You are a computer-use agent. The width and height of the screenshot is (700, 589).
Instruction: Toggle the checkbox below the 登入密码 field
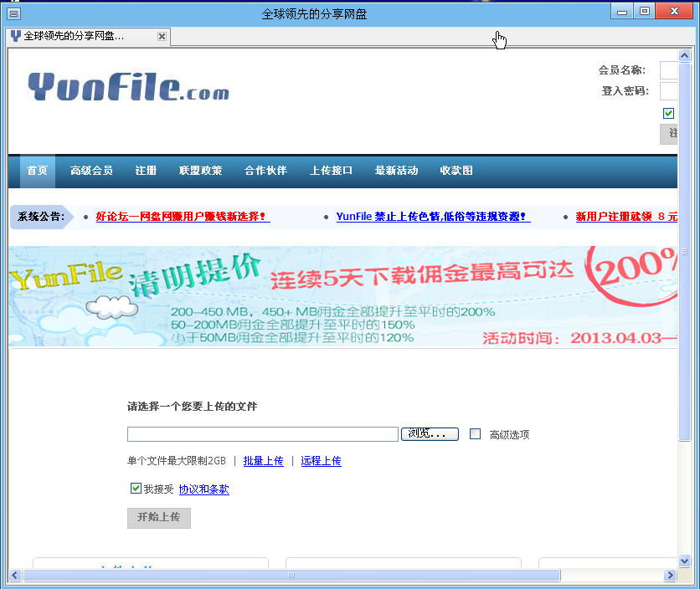click(668, 113)
